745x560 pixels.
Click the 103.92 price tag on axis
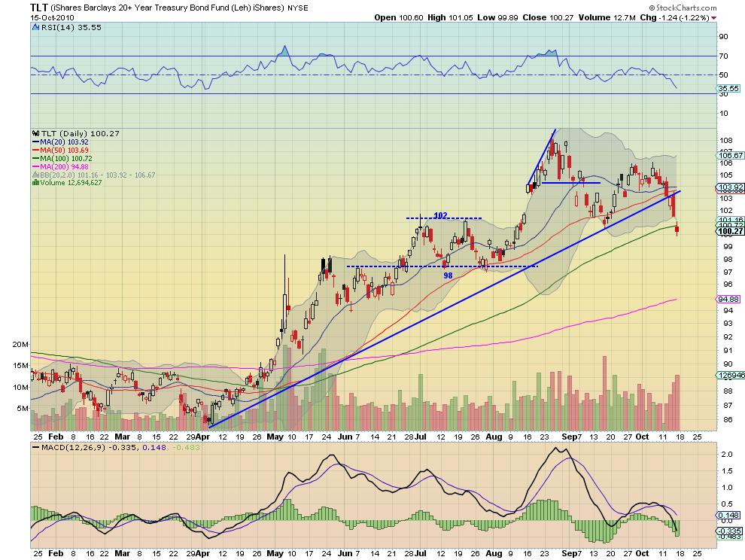[x=731, y=187]
